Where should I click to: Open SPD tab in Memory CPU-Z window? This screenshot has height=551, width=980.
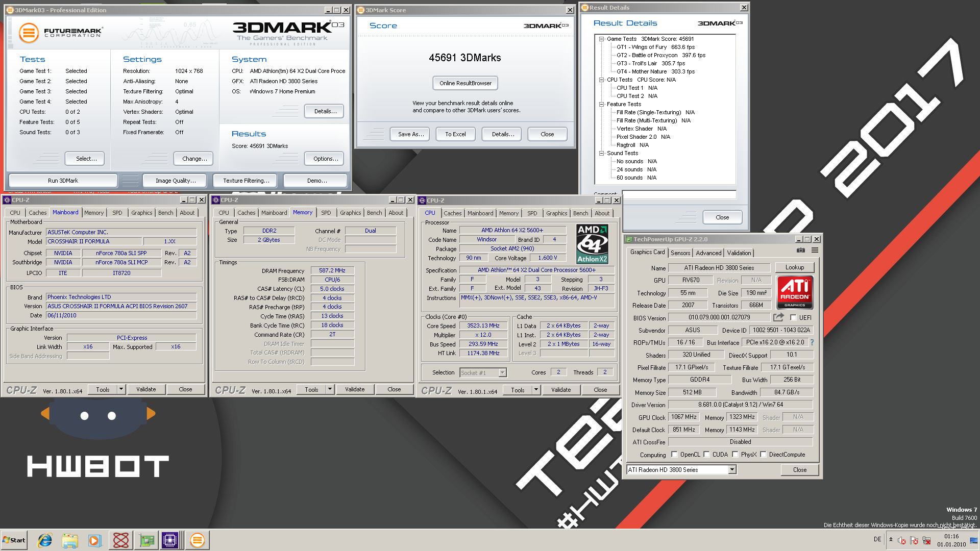326,213
